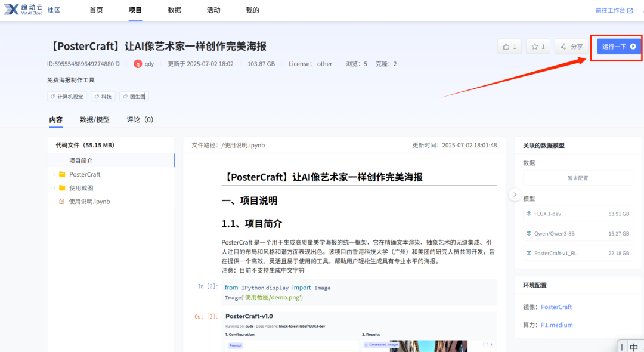Open the Qwen/Qwen3-8B model entry

(x=578, y=234)
